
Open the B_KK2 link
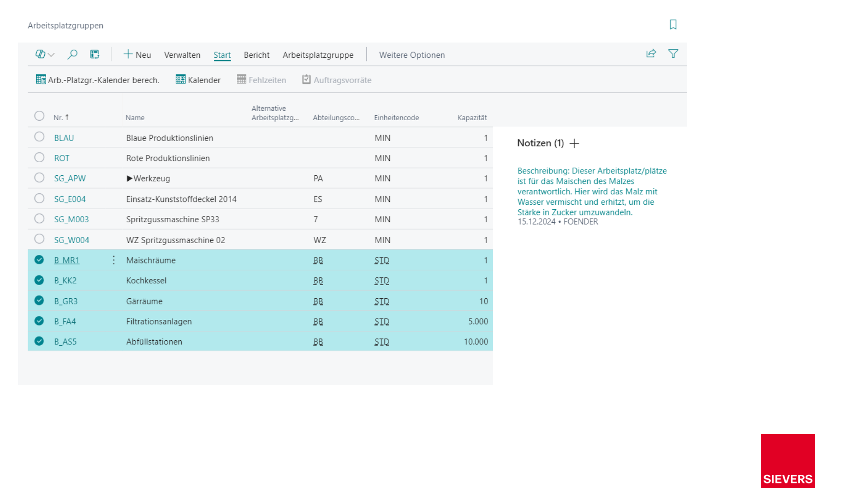(65, 281)
